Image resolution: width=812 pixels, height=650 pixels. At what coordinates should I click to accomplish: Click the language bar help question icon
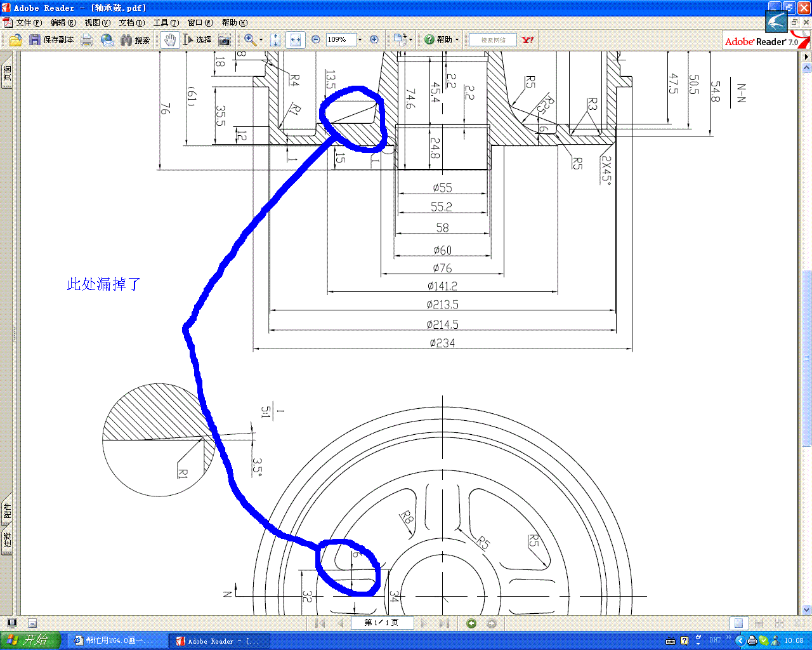[x=684, y=640]
